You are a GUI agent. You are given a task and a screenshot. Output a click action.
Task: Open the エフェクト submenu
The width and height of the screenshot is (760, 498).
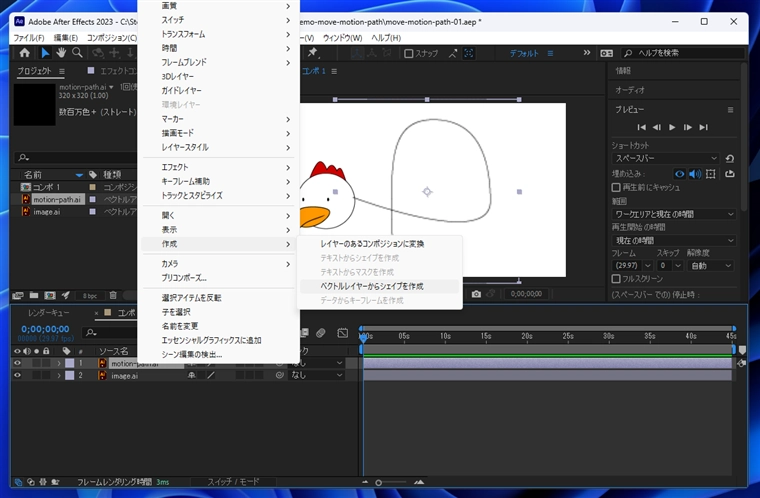point(219,167)
